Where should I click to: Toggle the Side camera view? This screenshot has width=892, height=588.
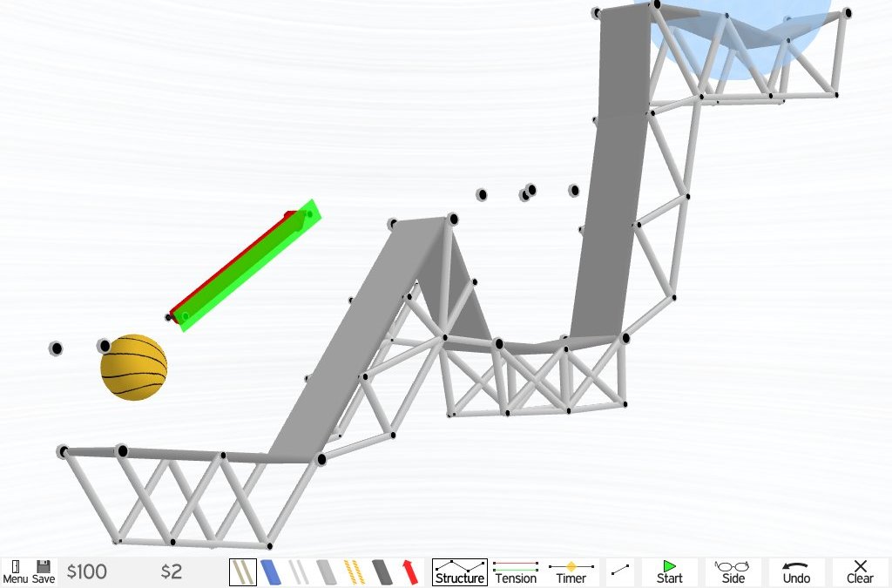point(733,572)
